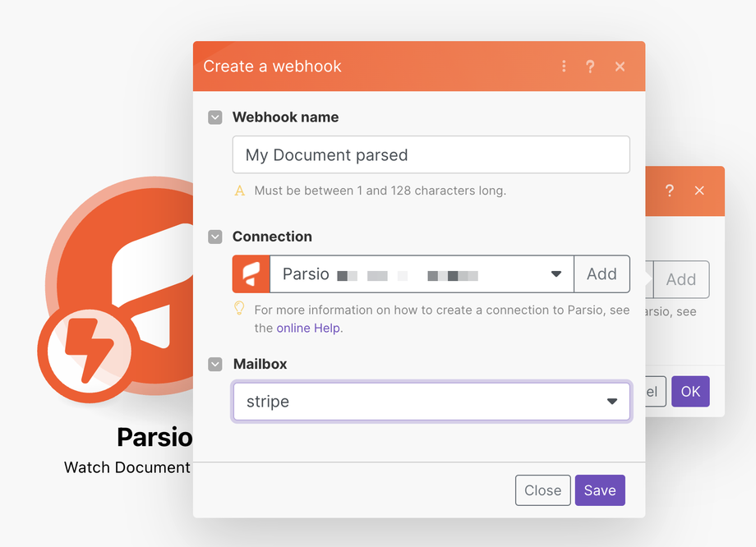Edit the Webhook name text field

click(x=431, y=154)
